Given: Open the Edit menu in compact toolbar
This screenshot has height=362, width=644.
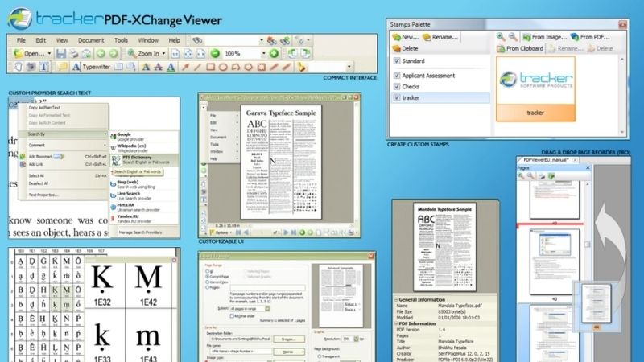Looking at the screenshot, I should click(41, 40).
